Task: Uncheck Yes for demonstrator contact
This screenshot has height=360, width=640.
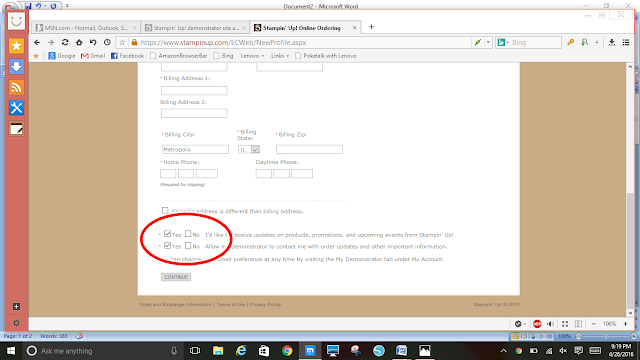Action: point(167,246)
